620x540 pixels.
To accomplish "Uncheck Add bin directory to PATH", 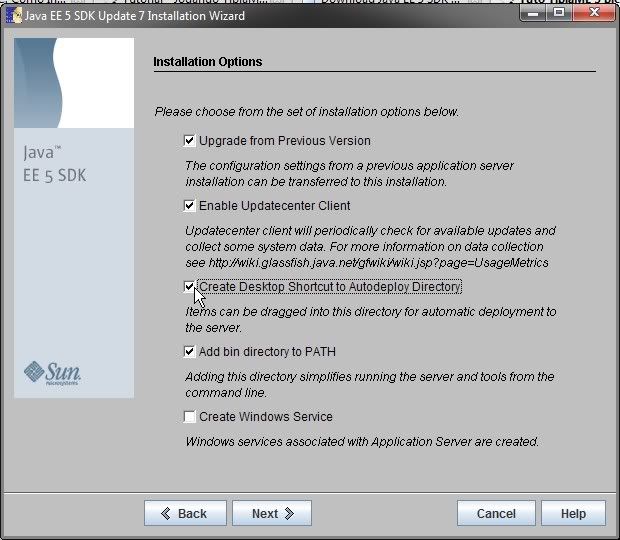I will 190,352.
